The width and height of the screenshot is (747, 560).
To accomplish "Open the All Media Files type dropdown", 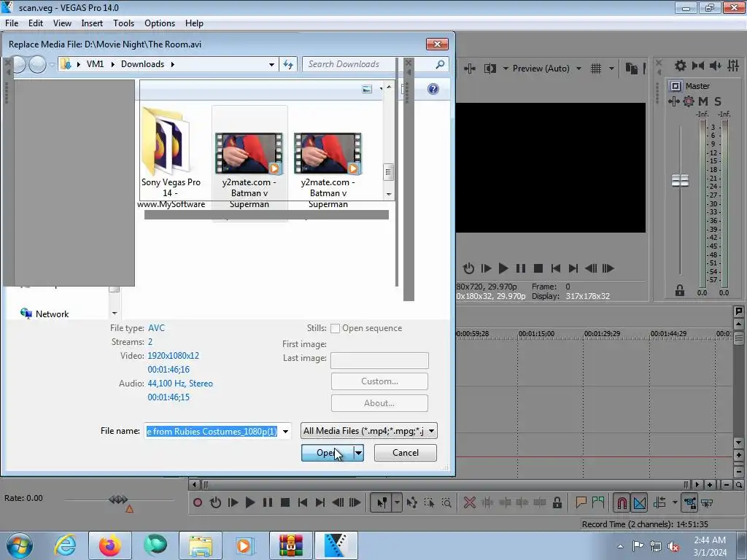I will point(432,431).
